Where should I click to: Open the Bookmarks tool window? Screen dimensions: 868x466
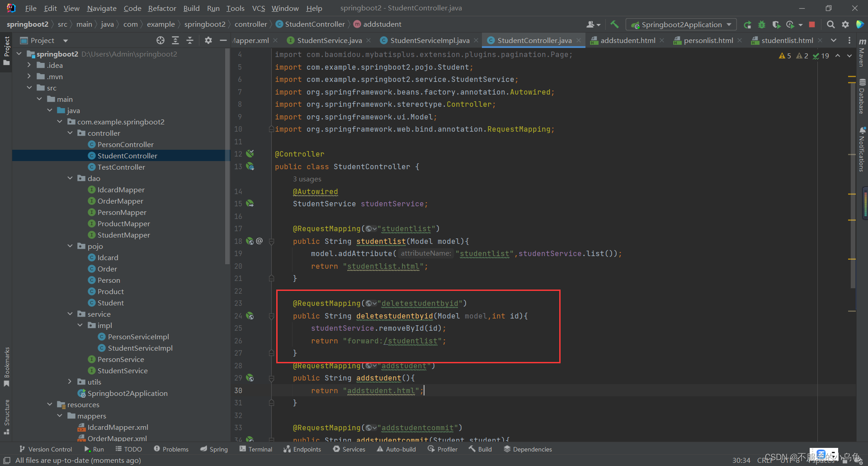click(6, 366)
